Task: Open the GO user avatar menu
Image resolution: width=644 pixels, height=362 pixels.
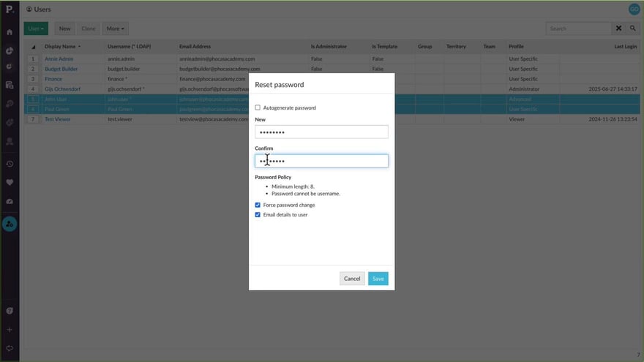Action: coord(634,10)
